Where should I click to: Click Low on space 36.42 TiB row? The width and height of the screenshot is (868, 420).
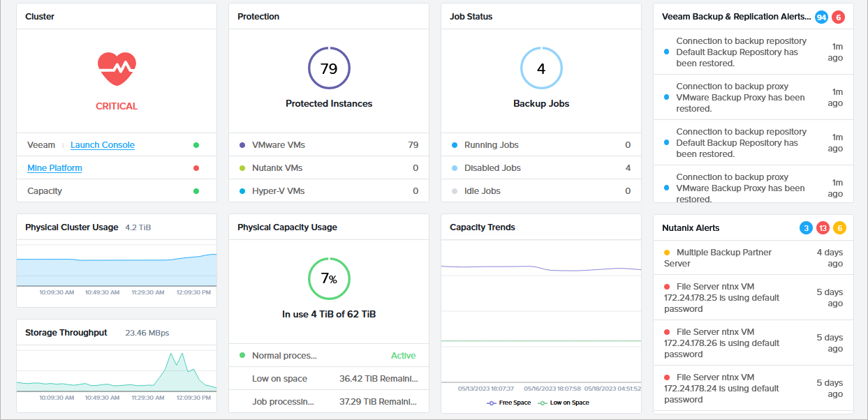pyautogui.click(x=329, y=379)
